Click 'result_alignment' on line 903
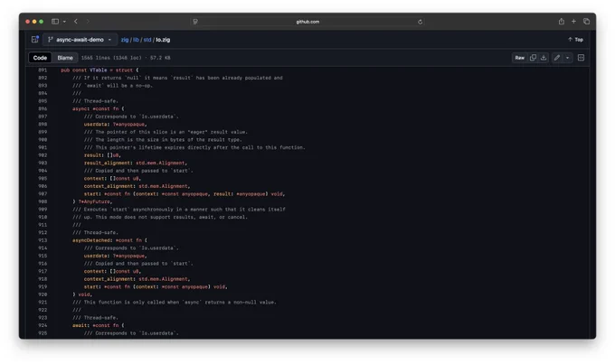The width and height of the screenshot is (615, 364). [x=107, y=163]
